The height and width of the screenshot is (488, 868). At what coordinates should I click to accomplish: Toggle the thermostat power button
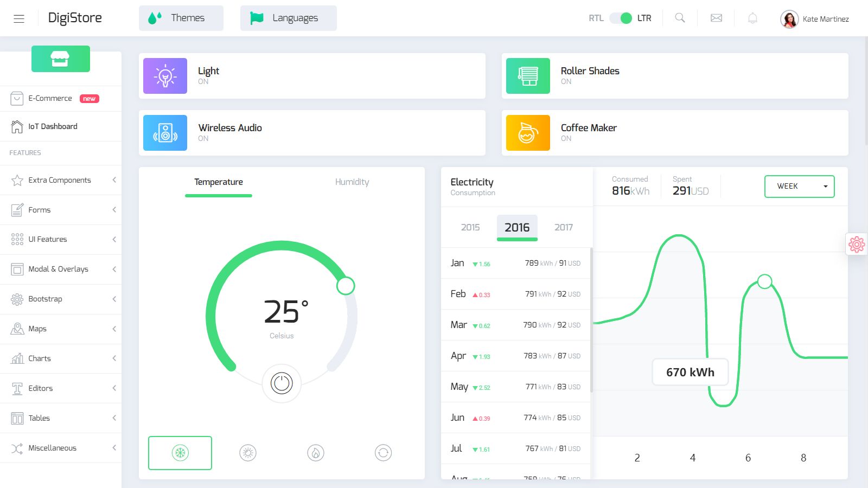[x=282, y=383]
